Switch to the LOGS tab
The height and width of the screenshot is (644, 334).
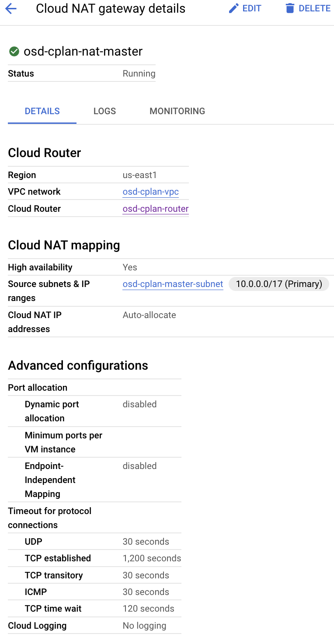(104, 111)
